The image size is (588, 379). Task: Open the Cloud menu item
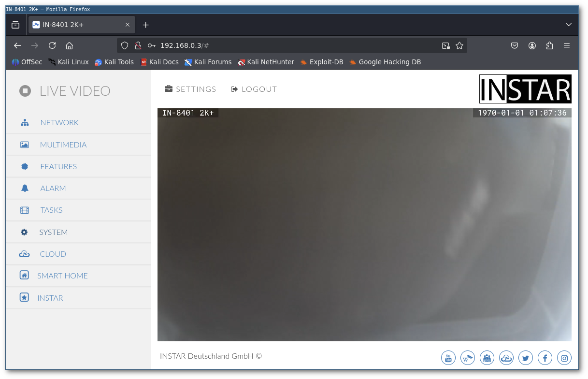[53, 254]
